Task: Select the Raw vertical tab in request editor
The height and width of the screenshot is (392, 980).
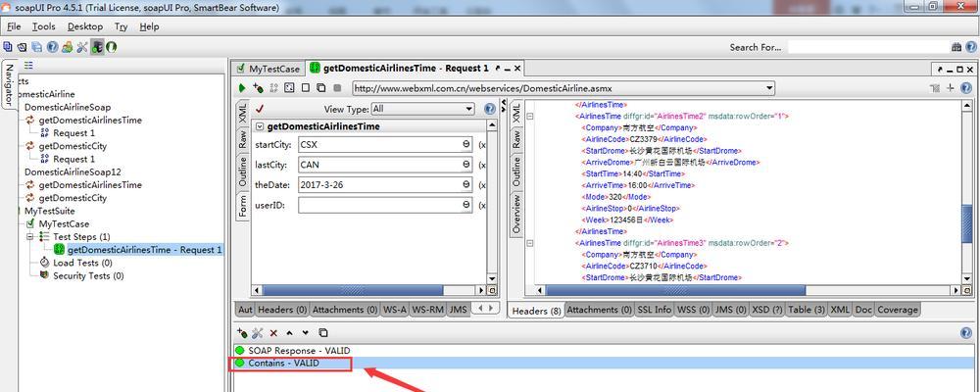Action: pos(242,139)
